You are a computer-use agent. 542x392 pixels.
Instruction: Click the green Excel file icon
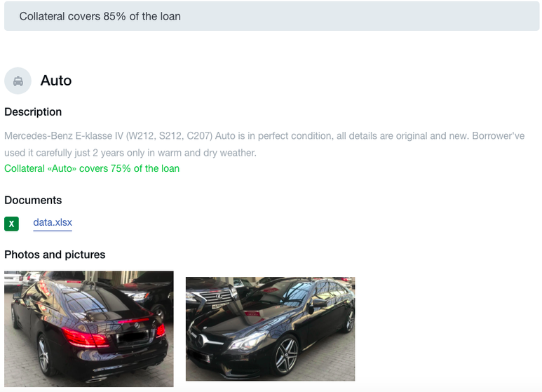[x=11, y=224]
